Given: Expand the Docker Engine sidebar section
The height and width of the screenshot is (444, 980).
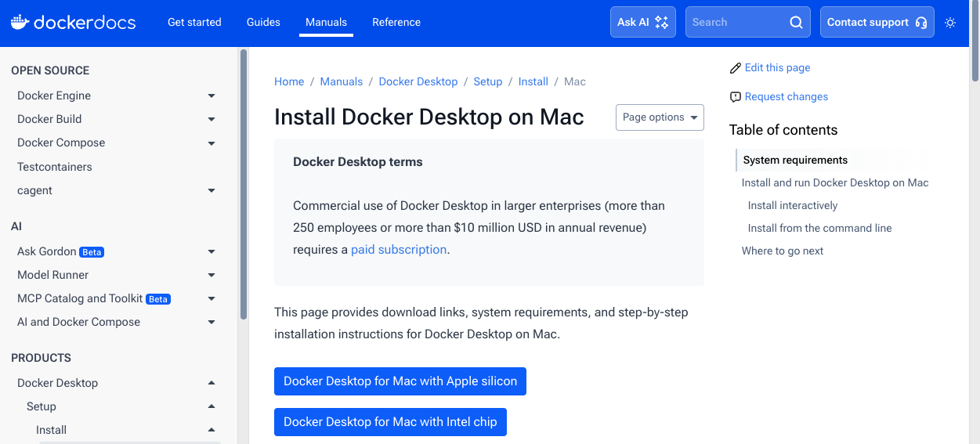Looking at the screenshot, I should (212, 96).
